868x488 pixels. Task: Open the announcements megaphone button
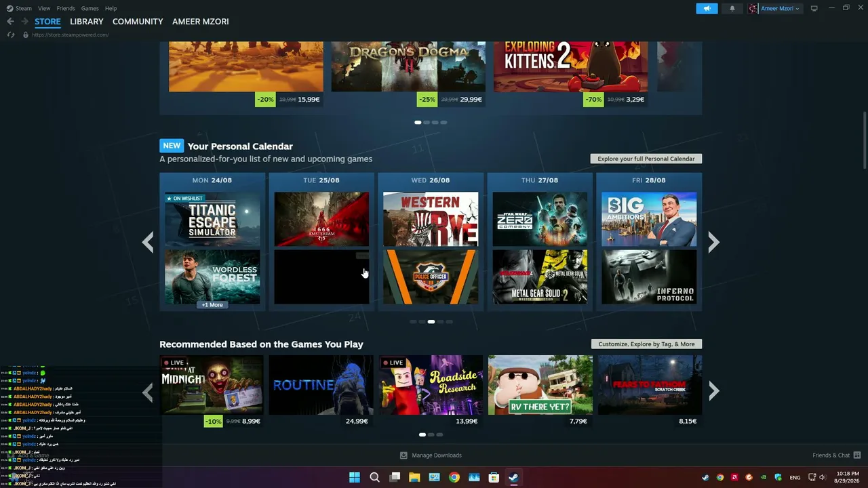coord(707,8)
